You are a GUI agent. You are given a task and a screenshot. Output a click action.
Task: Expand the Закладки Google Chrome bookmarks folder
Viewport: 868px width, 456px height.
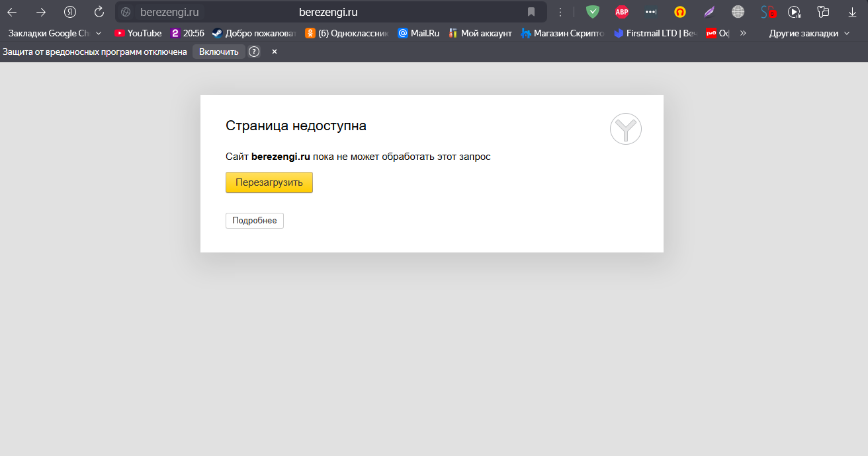[x=54, y=33]
